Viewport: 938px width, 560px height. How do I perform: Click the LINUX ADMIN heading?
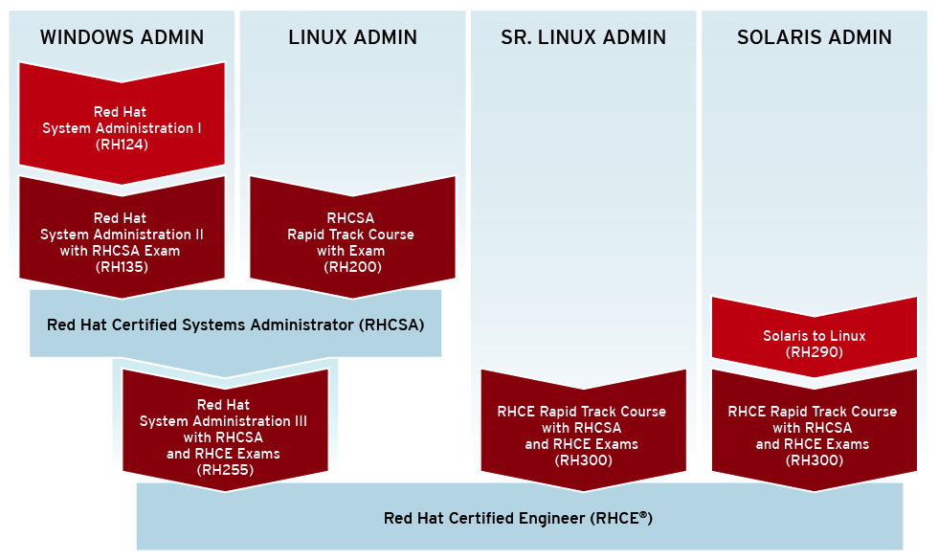tap(352, 37)
